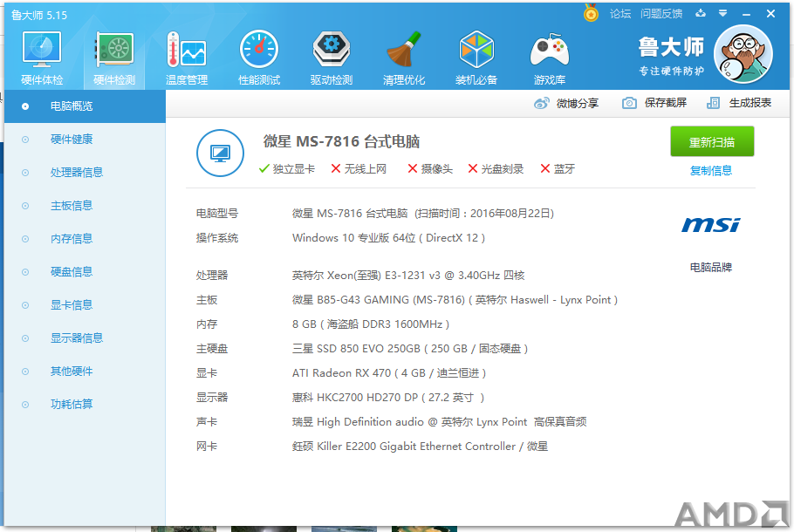This screenshot has height=532, width=794.
Task: Click the gold medal icon in title bar
Action: pos(591,13)
